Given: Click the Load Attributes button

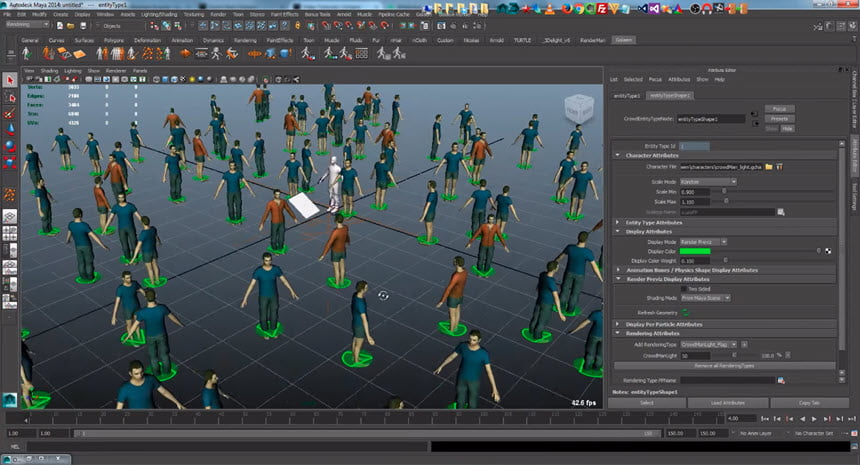Looking at the screenshot, I should point(728,403).
